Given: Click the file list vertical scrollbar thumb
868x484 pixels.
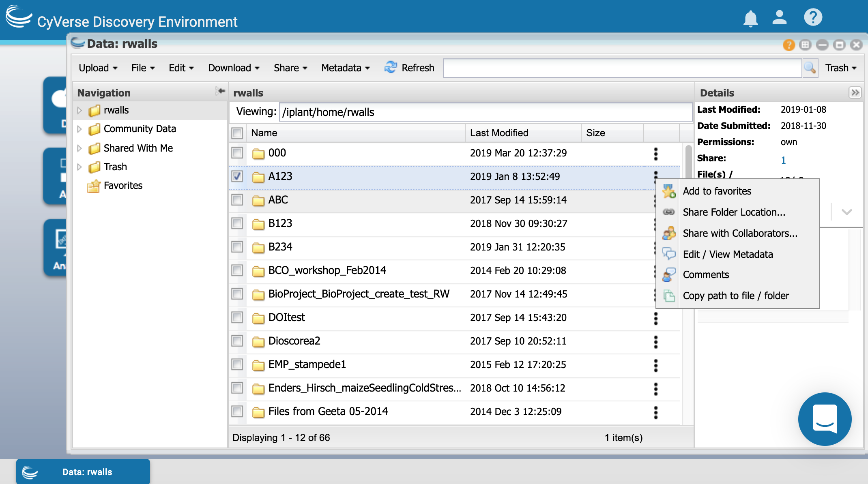Looking at the screenshot, I should click(688, 161).
